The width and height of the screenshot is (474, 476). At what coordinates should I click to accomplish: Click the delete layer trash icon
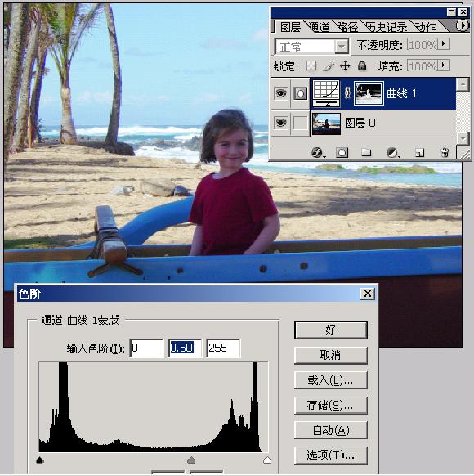(445, 153)
